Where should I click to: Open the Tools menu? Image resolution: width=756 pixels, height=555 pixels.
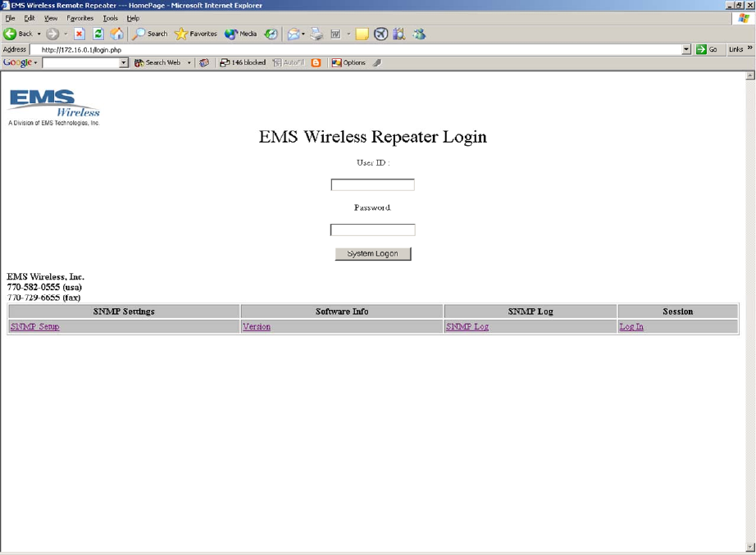tap(111, 18)
